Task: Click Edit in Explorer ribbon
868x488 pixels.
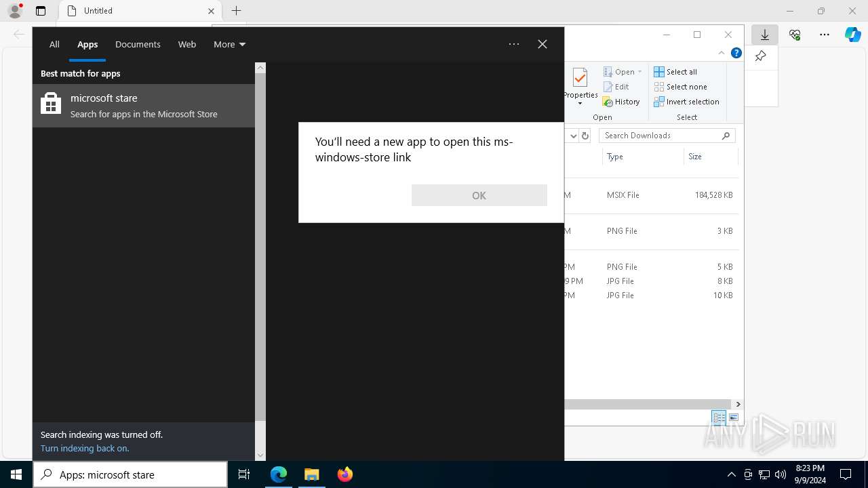Action: (616, 87)
